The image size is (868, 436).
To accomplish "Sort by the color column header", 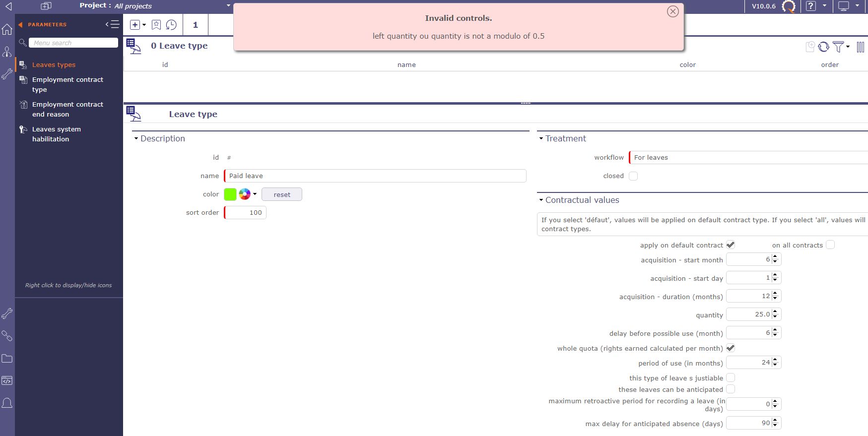I will point(687,64).
